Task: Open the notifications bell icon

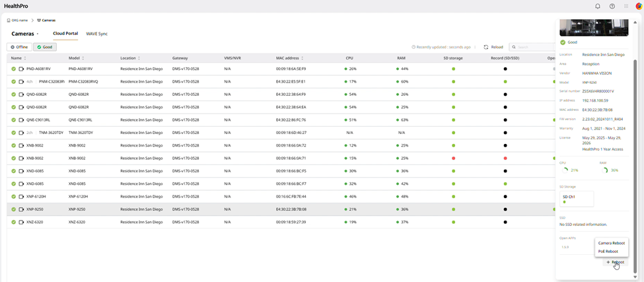Action: (598, 6)
